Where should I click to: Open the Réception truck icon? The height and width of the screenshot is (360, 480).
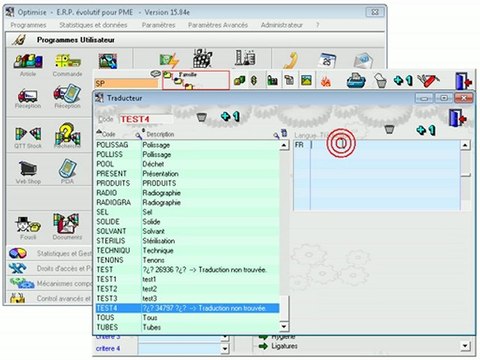pos(27,96)
